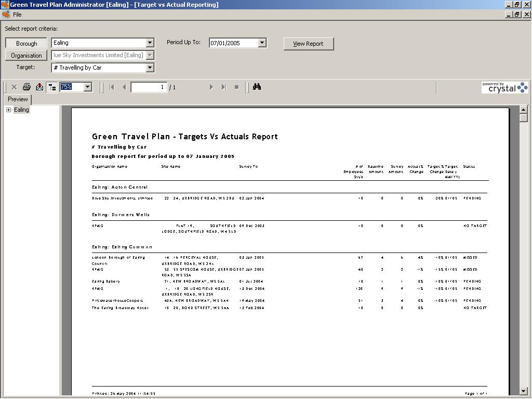Click the report scrollbar down arrow
This screenshot has height=399, width=532.
click(x=524, y=391)
